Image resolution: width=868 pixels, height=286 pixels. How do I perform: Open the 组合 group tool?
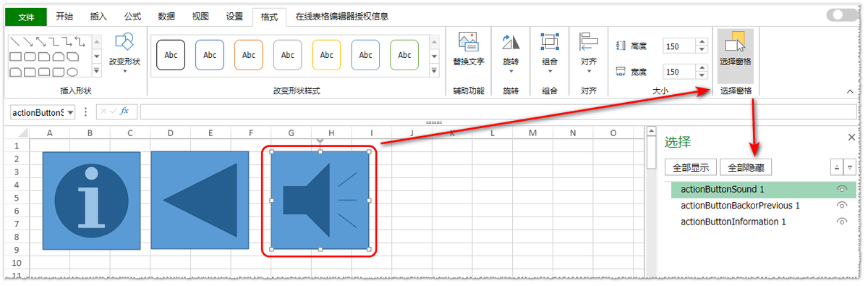[550, 52]
